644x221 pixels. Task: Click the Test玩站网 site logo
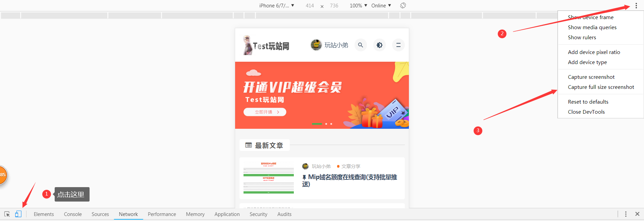click(266, 45)
